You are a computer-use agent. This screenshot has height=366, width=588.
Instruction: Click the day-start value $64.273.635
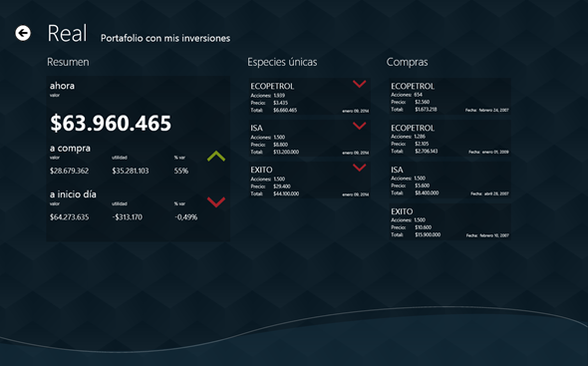70,217
